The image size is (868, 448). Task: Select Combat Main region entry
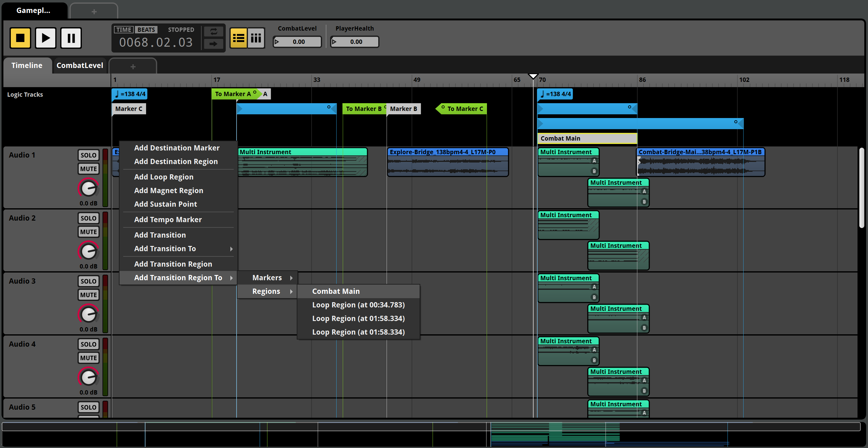[359, 291]
